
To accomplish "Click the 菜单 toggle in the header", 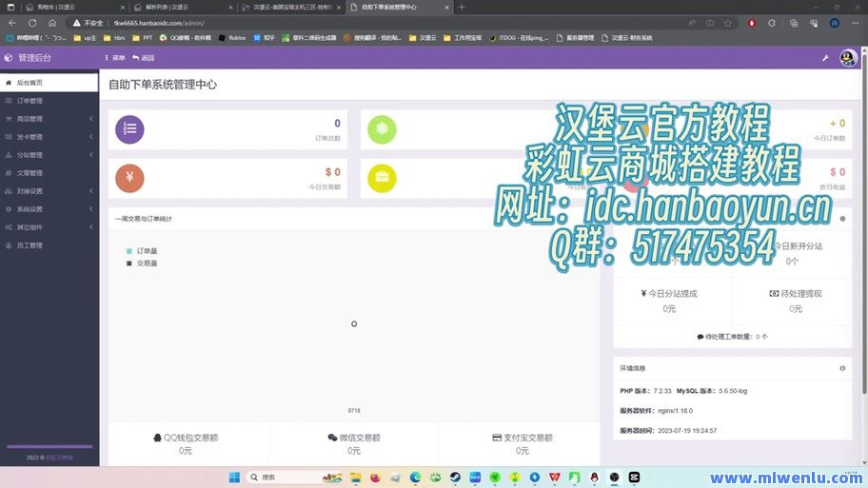I will point(115,58).
